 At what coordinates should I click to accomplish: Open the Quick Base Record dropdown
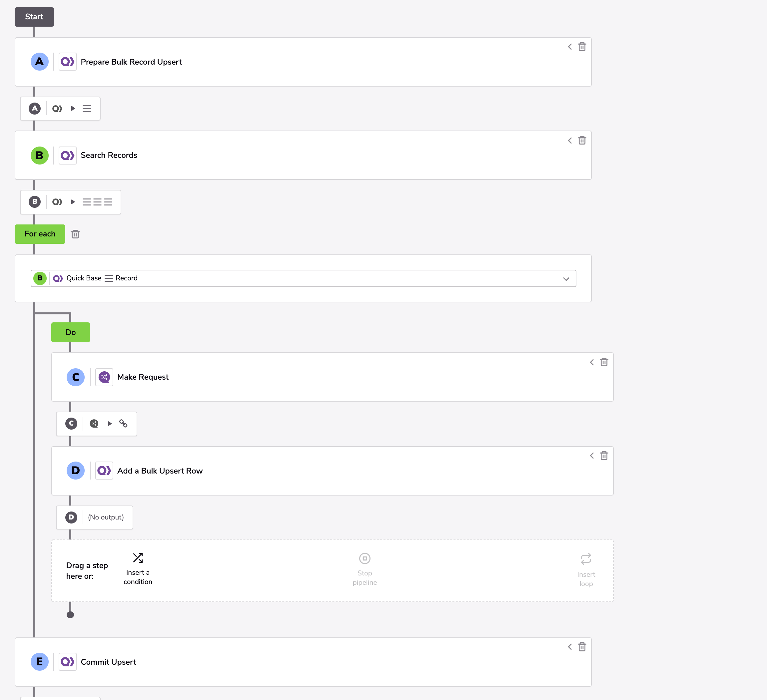tap(303, 278)
